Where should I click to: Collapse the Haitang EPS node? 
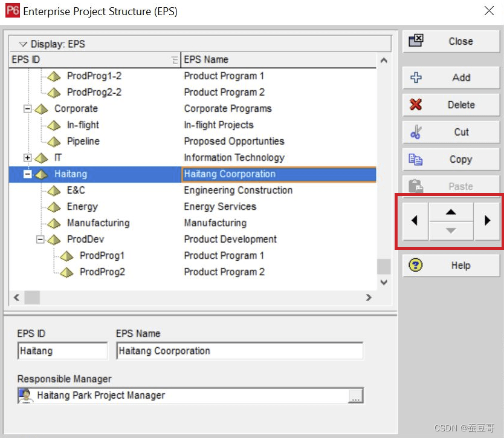[x=28, y=174]
